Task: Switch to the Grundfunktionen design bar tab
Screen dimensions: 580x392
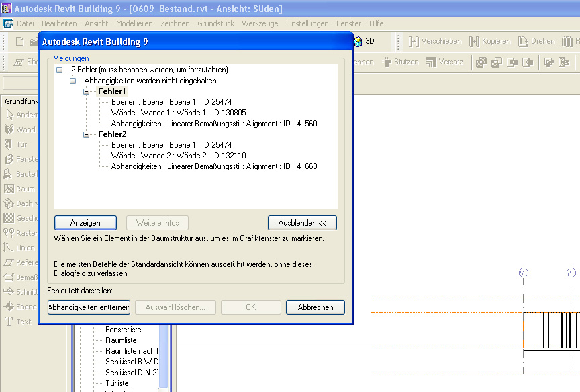Action: click(21, 101)
